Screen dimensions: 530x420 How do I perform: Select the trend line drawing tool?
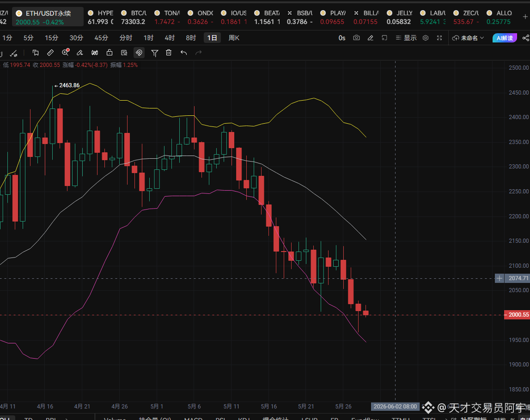pos(14,53)
